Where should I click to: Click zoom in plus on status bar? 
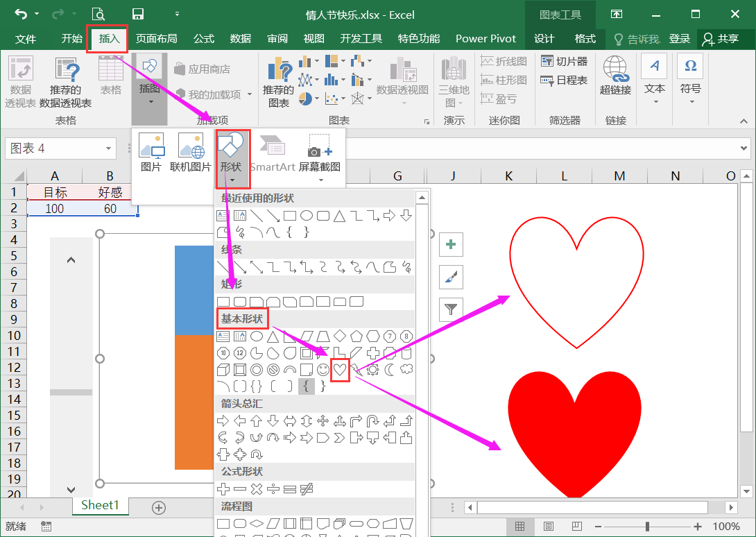coord(697,527)
